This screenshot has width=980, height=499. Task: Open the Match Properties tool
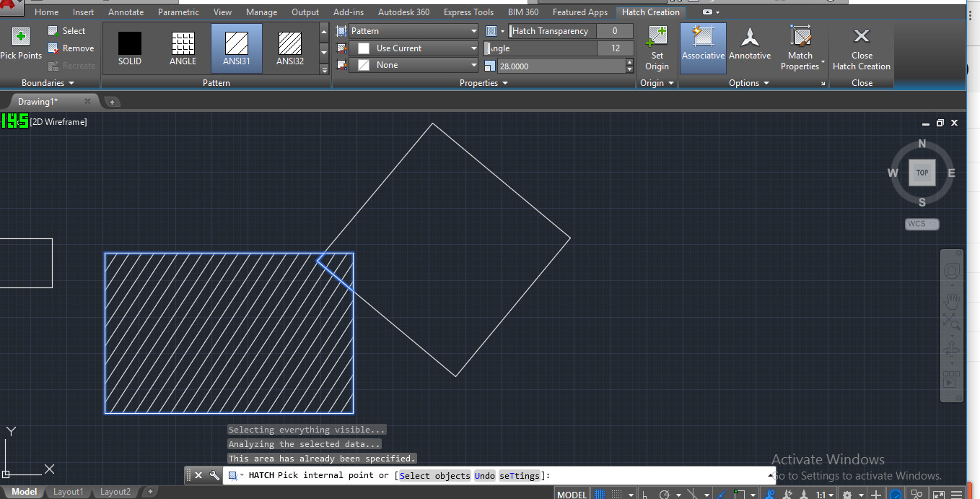pos(800,48)
